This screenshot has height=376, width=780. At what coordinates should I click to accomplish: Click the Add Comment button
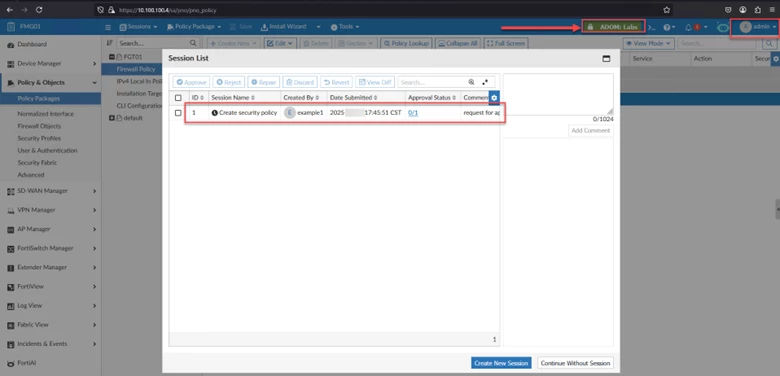(x=590, y=130)
